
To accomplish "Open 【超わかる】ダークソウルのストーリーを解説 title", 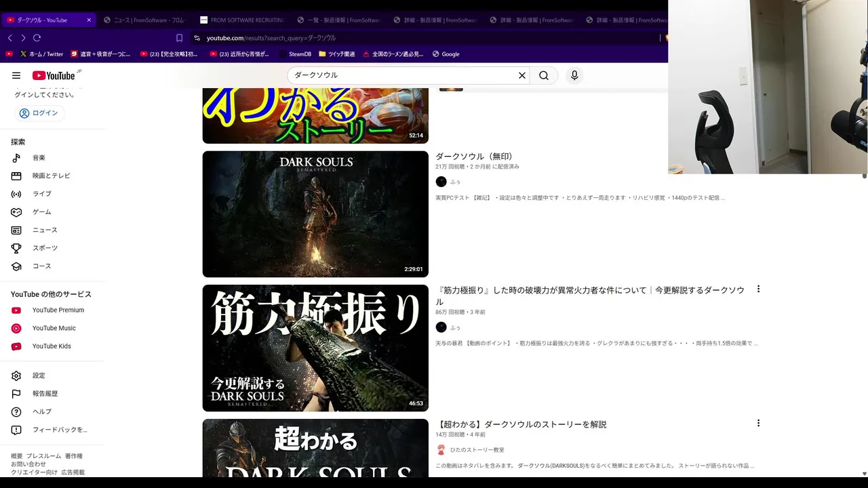I will pyautogui.click(x=521, y=424).
